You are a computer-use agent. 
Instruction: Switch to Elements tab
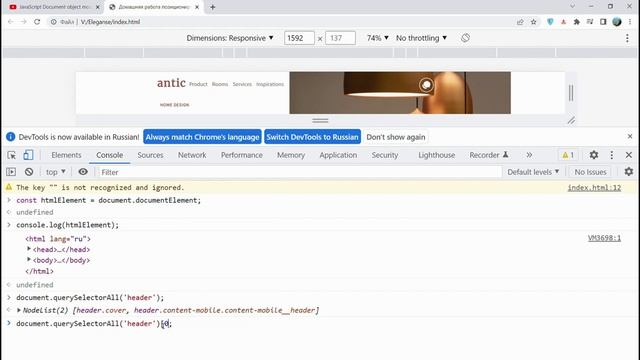point(67,155)
